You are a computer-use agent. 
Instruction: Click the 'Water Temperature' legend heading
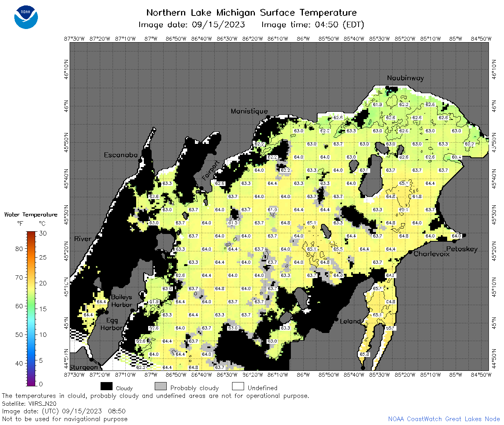pos(31,215)
